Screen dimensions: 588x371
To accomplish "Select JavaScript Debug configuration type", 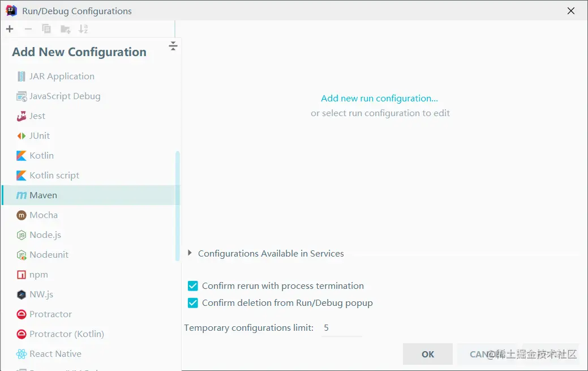I will (x=65, y=96).
